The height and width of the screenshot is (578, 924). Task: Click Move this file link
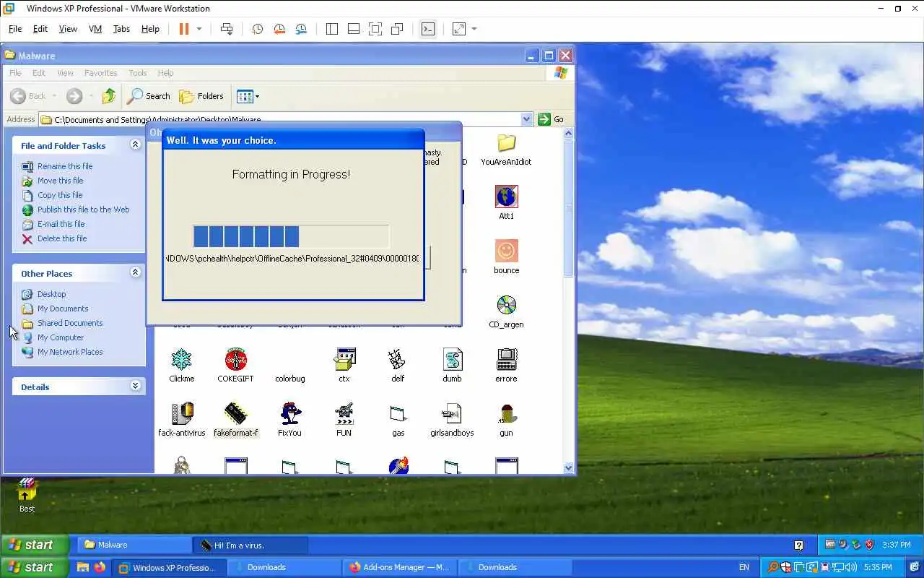tap(61, 181)
